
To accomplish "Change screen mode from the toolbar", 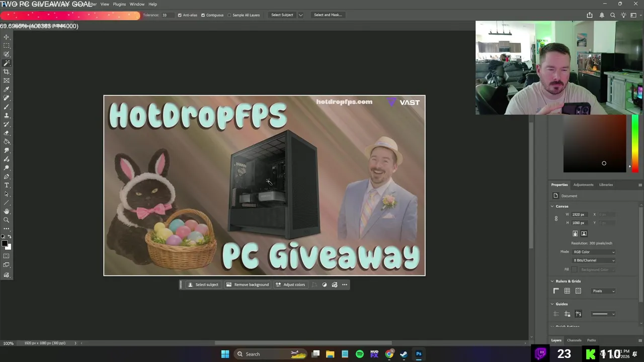I will pyautogui.click(x=7, y=265).
